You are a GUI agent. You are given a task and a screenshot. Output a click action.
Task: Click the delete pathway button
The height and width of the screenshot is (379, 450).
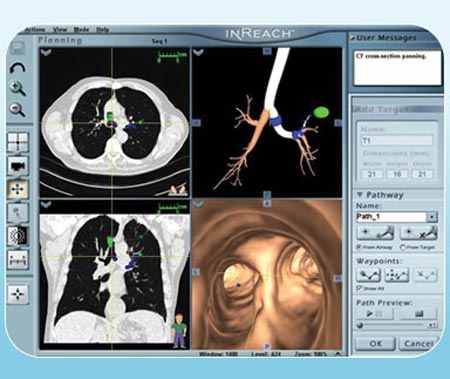(x=419, y=233)
